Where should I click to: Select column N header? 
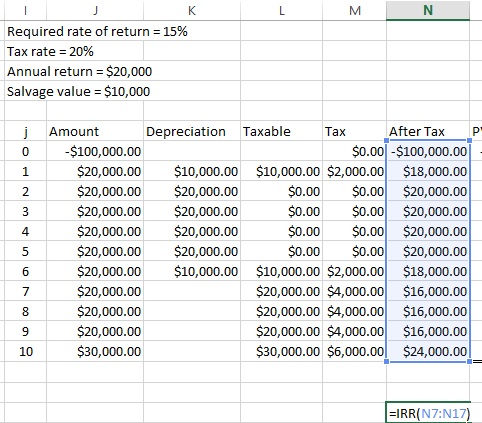(x=428, y=10)
